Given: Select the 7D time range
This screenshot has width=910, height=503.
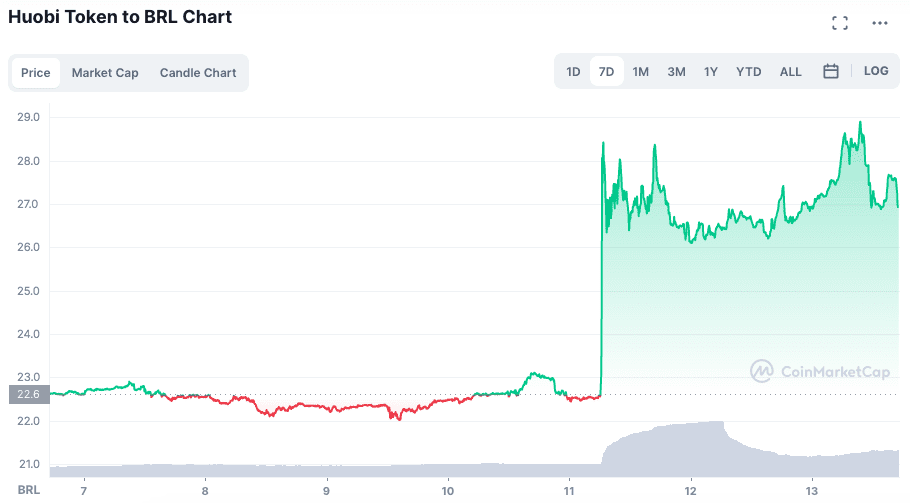Looking at the screenshot, I should [607, 72].
